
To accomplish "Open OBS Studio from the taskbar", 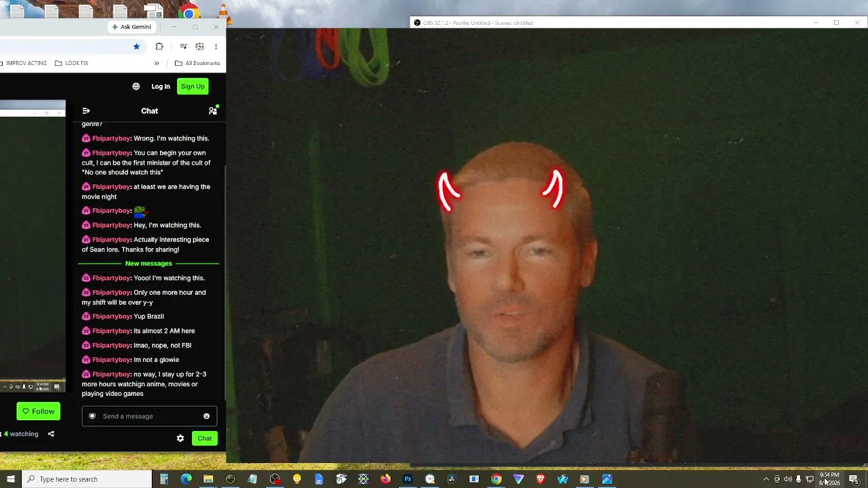I will point(275,479).
